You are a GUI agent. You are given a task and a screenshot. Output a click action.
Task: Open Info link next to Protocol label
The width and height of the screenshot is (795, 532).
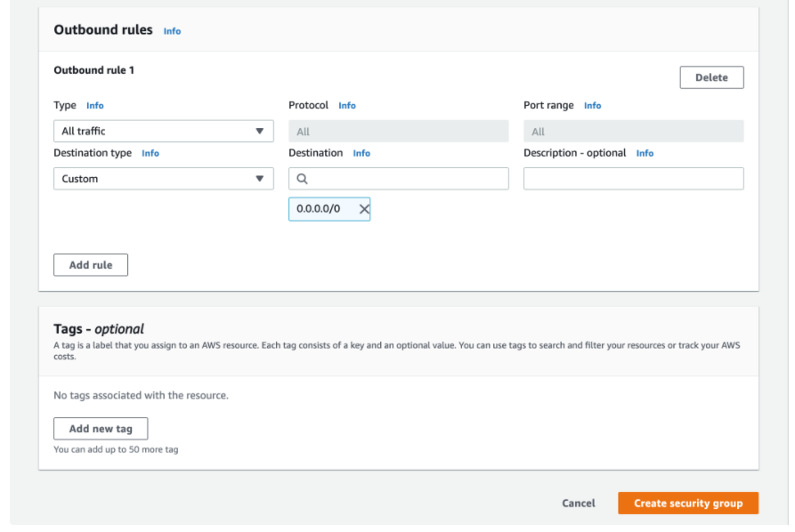(347, 106)
